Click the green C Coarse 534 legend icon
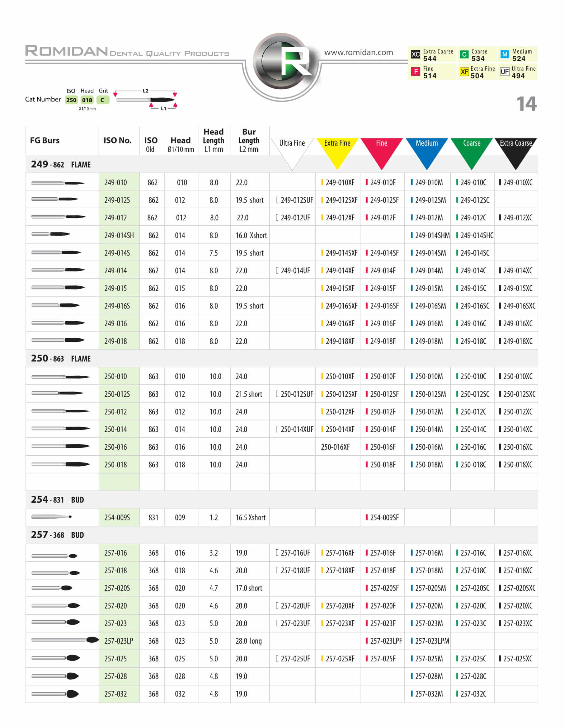The height and width of the screenshot is (728, 564). click(464, 54)
